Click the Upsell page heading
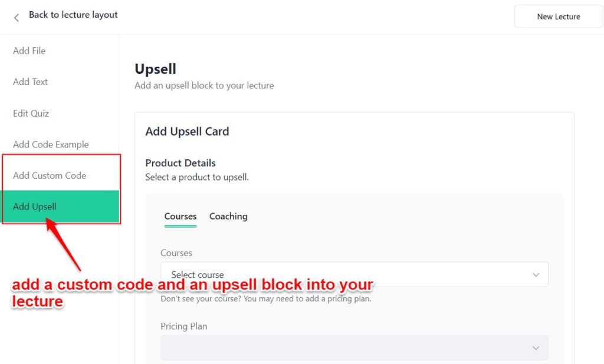The height and width of the screenshot is (364, 604). 156,69
